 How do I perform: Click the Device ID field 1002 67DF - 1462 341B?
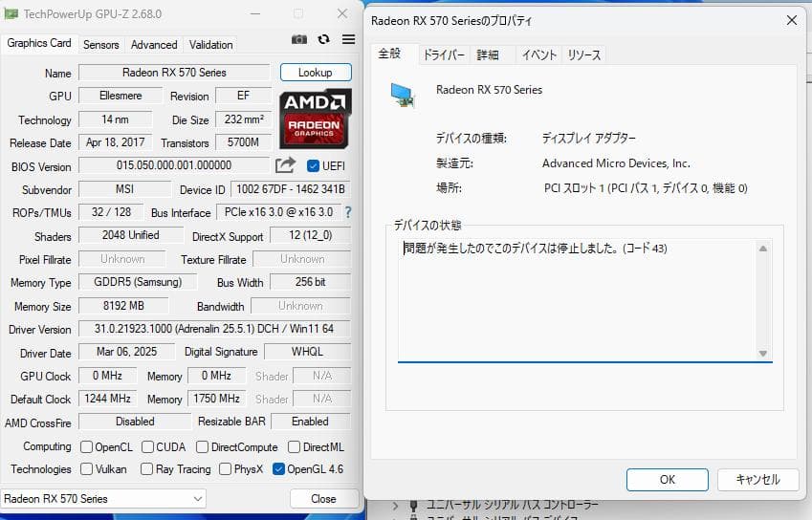tap(291, 189)
